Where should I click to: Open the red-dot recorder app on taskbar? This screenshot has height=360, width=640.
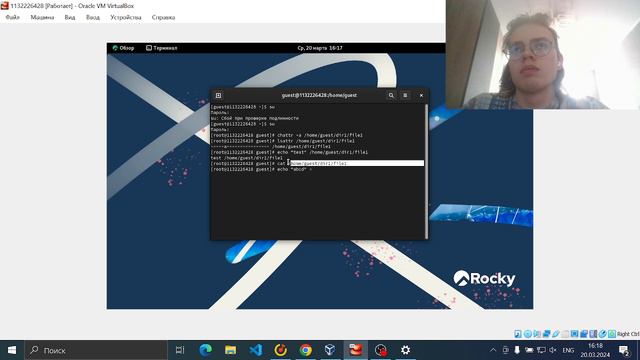point(380,350)
